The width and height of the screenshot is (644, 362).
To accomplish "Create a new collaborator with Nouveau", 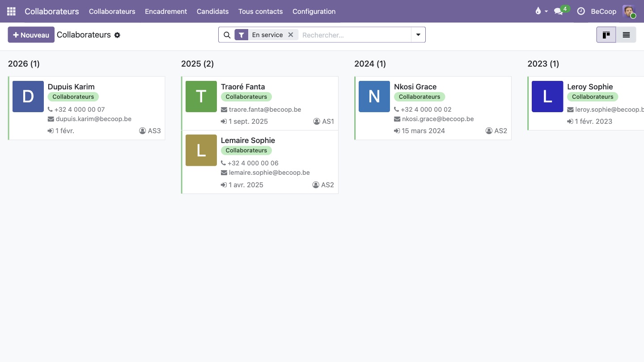I will click(x=31, y=35).
